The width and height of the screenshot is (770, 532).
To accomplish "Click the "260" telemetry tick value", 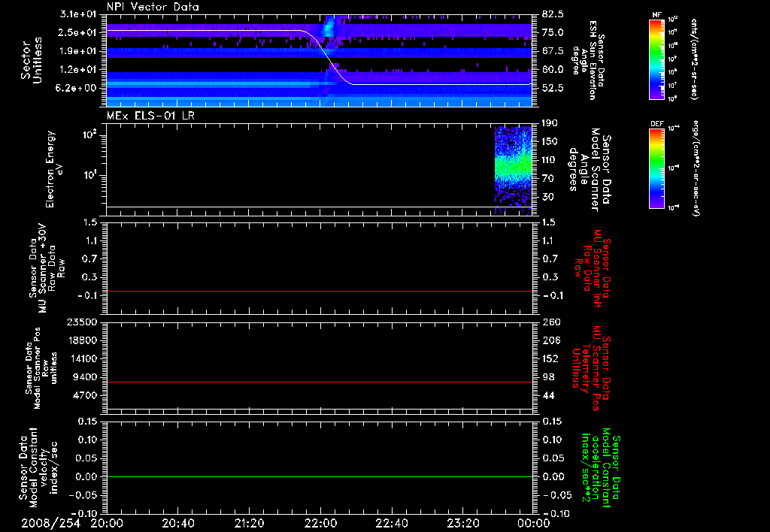I will (550, 322).
